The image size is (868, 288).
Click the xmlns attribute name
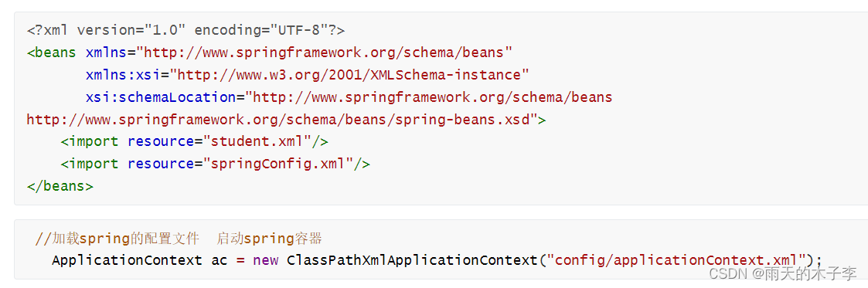click(107, 53)
